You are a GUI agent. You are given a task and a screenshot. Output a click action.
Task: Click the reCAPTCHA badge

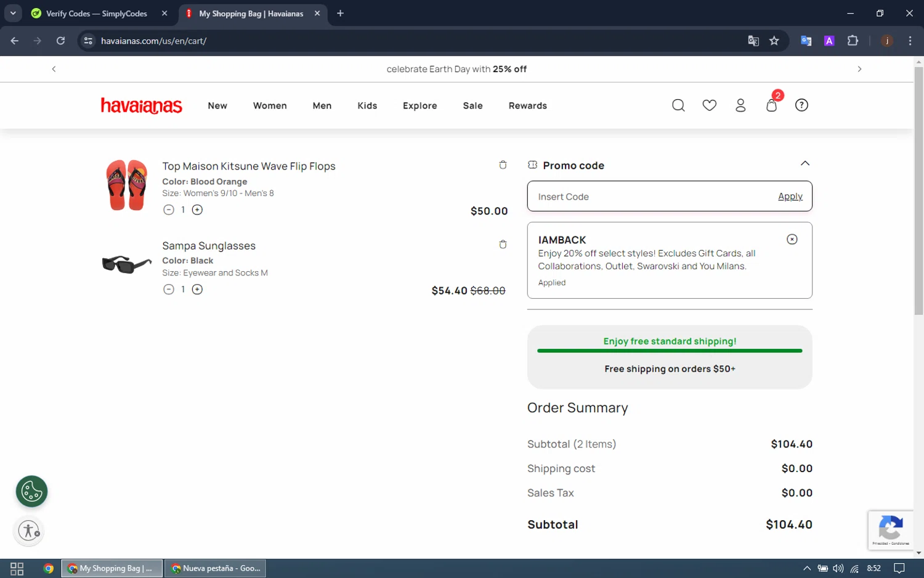(891, 529)
